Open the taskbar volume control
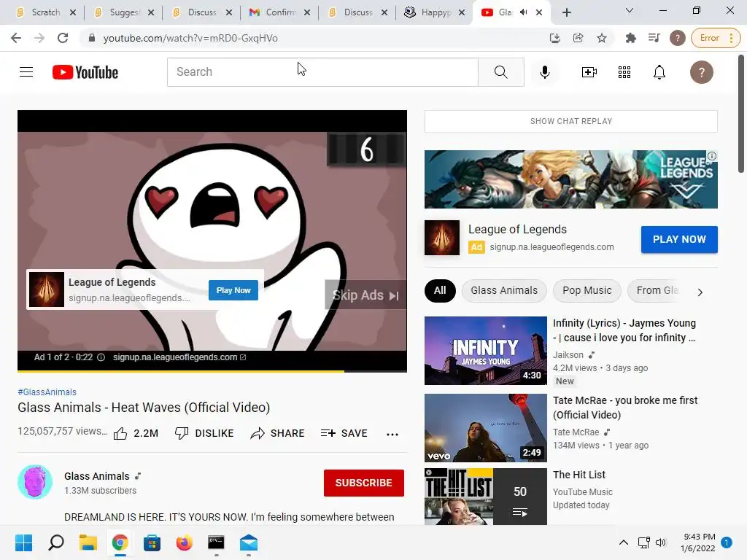This screenshot has height=560, width=747. [661, 542]
